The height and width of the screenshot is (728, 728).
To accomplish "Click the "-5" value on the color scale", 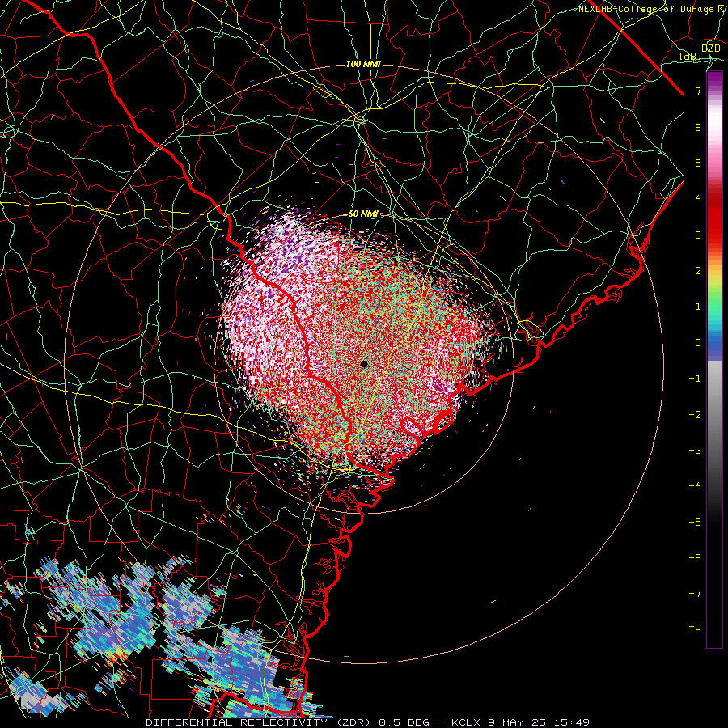I will point(695,523).
